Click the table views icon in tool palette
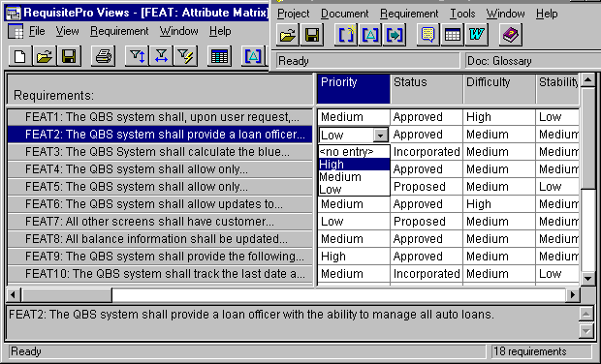Screen dimensions: 601x364 453,35
